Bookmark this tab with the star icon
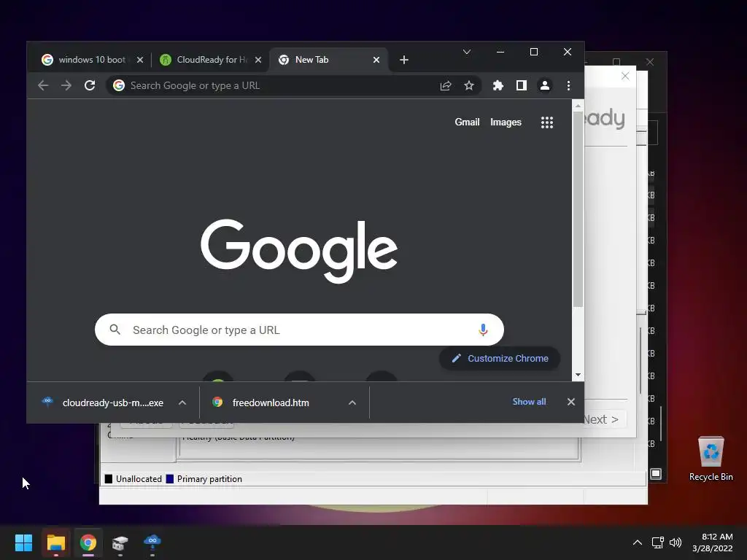747x560 pixels. click(469, 86)
